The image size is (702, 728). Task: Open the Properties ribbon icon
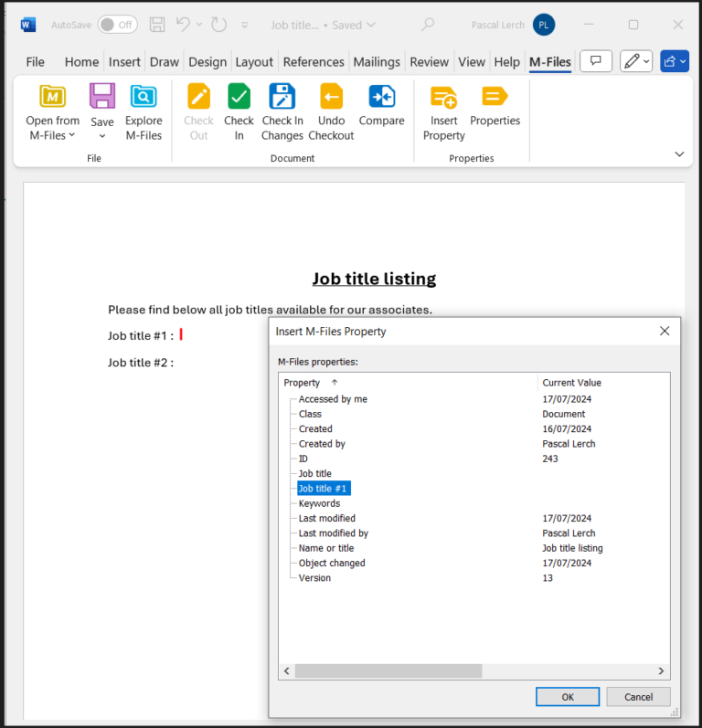pyautogui.click(x=495, y=97)
